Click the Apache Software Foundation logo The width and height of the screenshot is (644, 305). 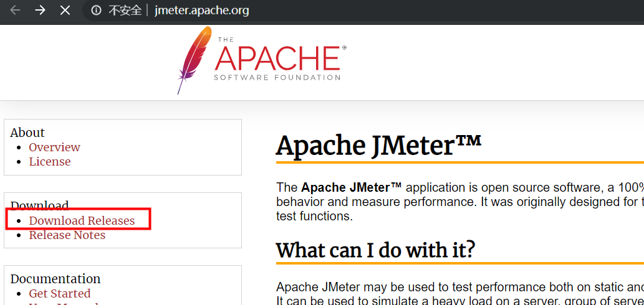[262, 60]
